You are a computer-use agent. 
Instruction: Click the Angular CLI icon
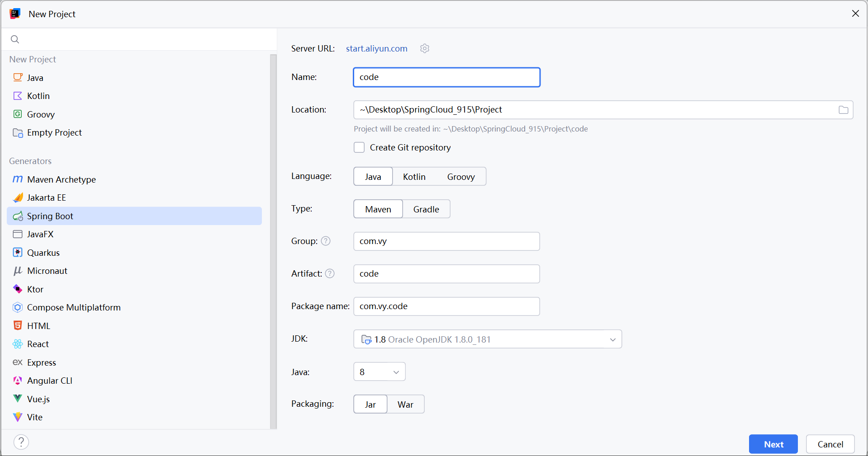tap(18, 381)
